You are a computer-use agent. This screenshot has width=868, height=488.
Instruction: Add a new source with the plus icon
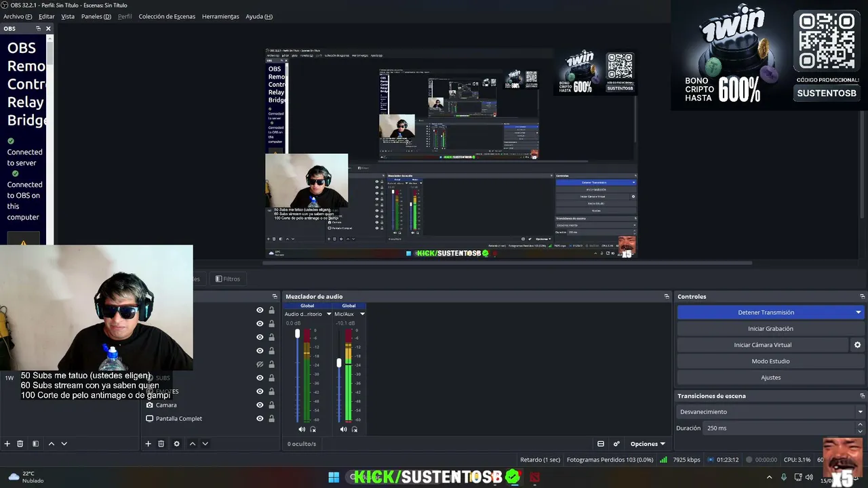pyautogui.click(x=148, y=444)
